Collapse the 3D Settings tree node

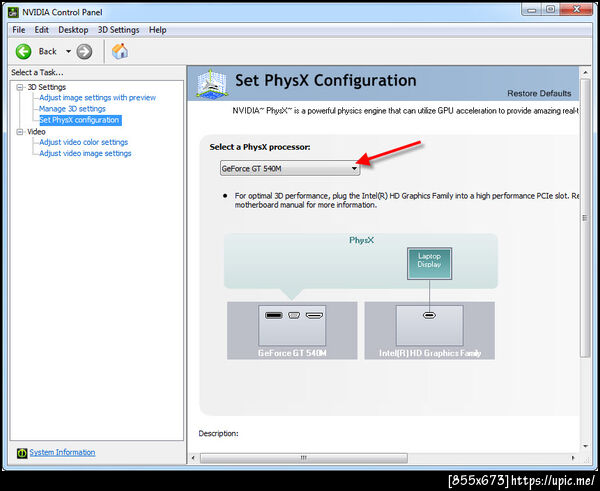pos(20,88)
